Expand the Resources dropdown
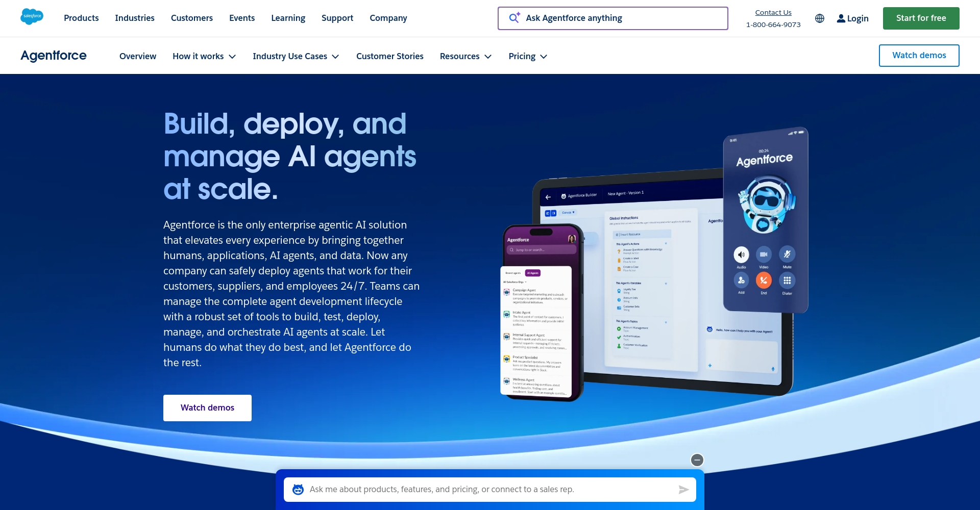Viewport: 980px width, 510px height. [x=465, y=56]
